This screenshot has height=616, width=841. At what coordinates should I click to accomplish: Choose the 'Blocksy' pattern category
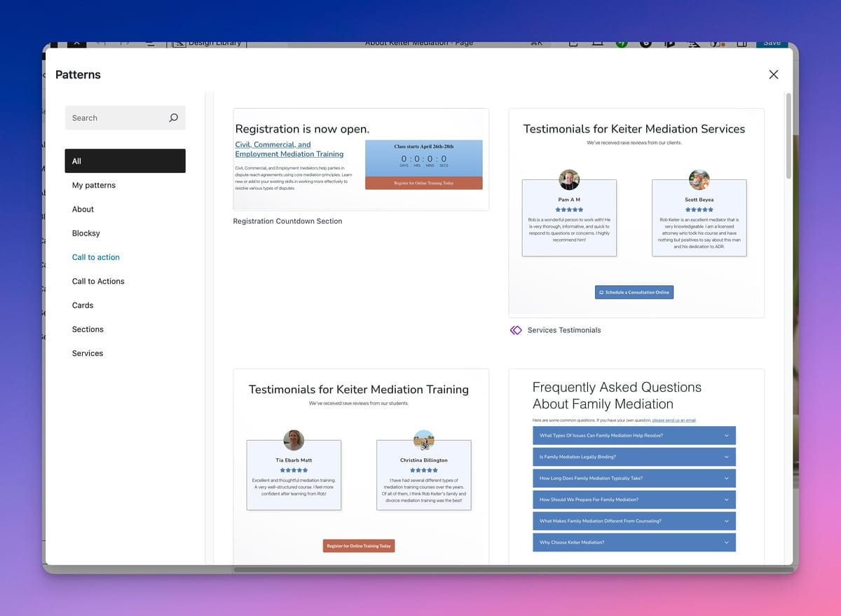(x=86, y=233)
